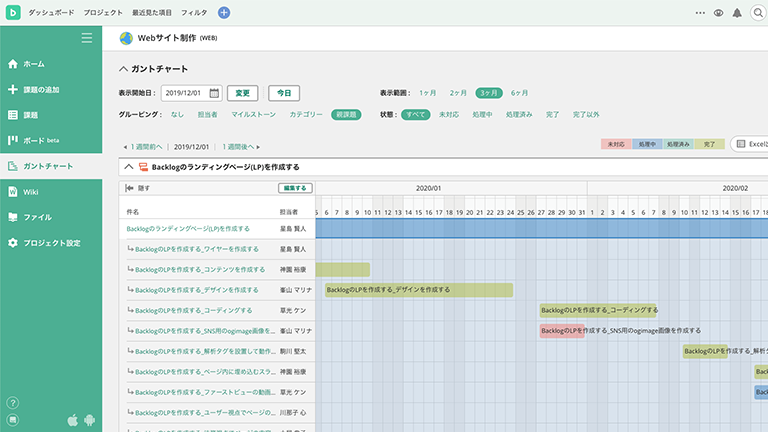Open プロジェクト menu in top navigation
The image size is (768, 432).
point(103,13)
